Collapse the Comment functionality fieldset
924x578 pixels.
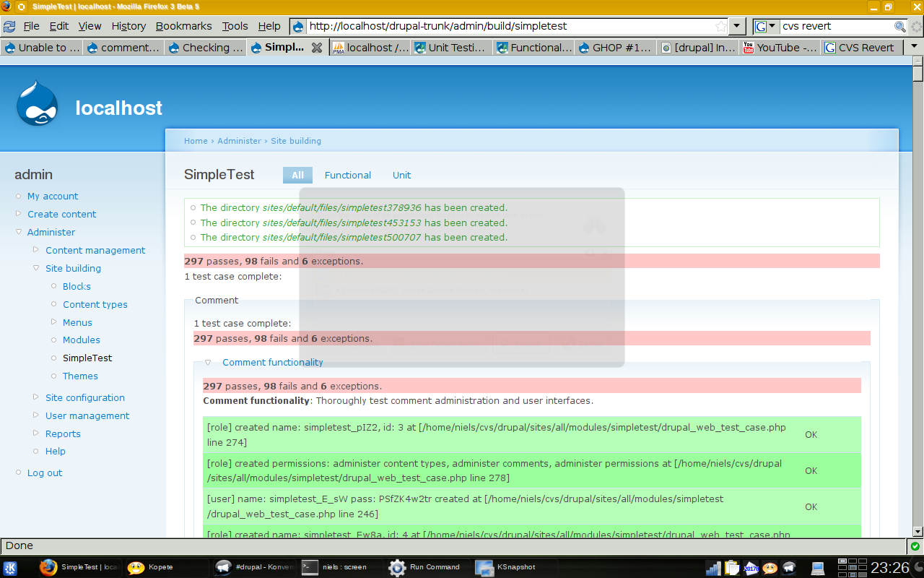coord(208,363)
